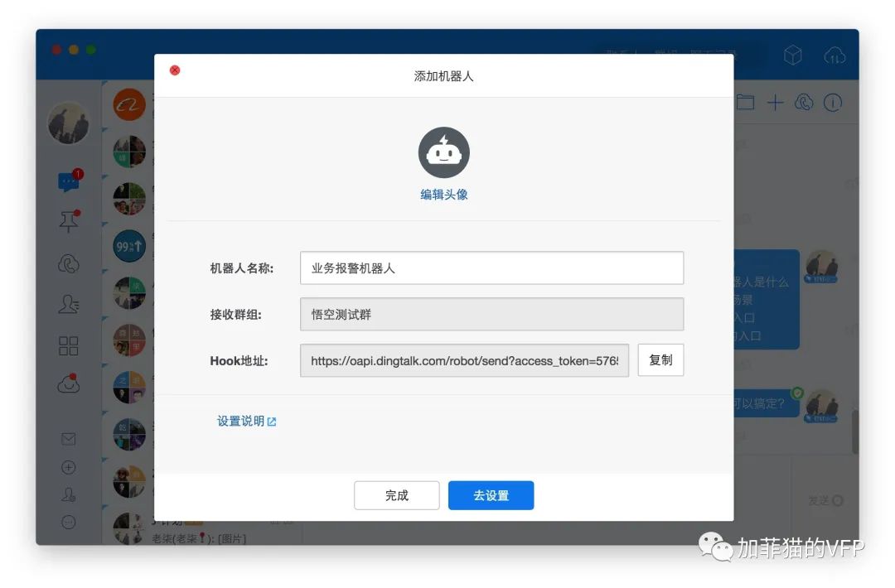Click the cube icon in title bar
This screenshot has height=588, width=895.
pos(793,55)
